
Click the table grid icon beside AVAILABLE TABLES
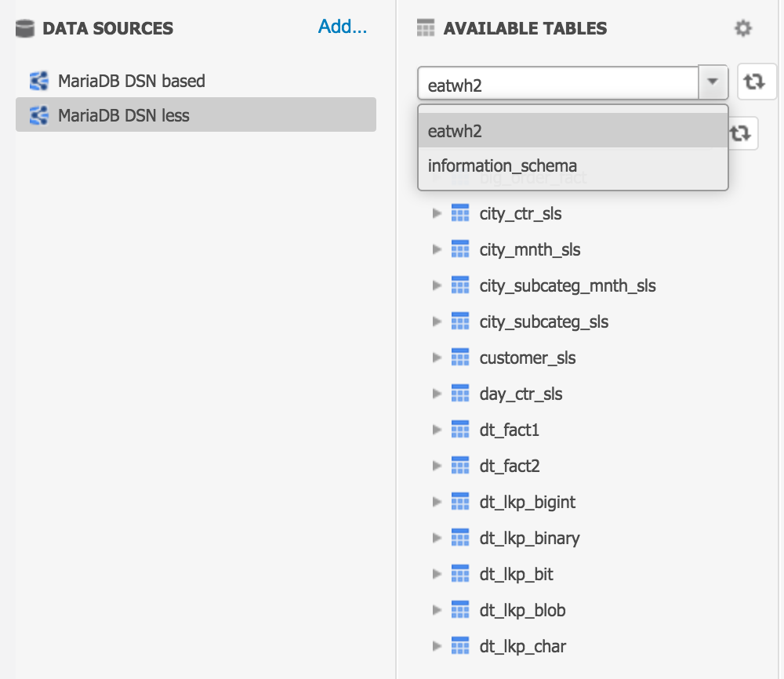(425, 28)
